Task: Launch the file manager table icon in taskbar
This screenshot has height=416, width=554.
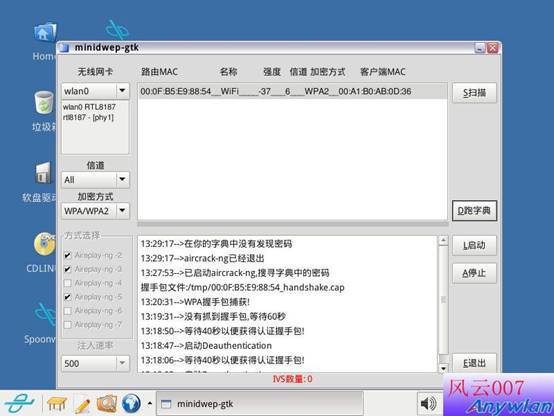Action: click(57, 403)
